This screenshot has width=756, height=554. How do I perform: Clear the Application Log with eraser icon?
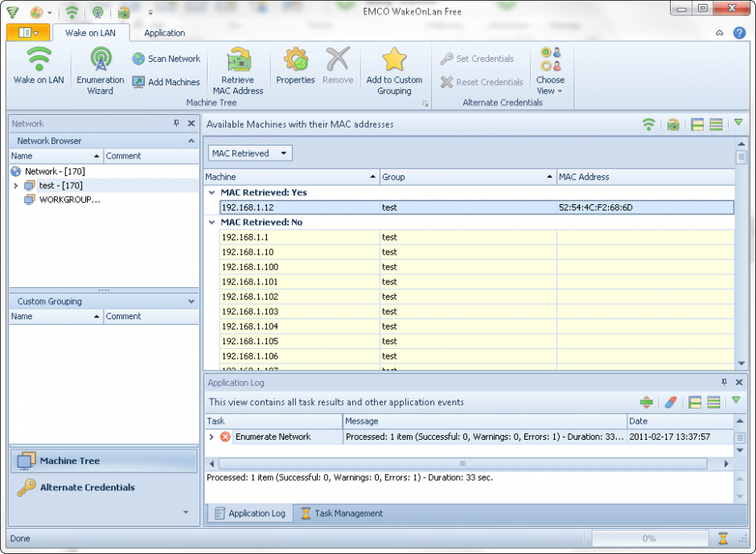(671, 402)
